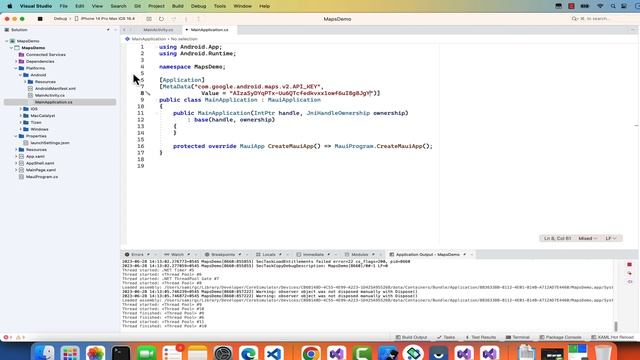Image resolution: width=640 pixels, height=360 pixels.
Task: Open the File menu
Action: 64,6
